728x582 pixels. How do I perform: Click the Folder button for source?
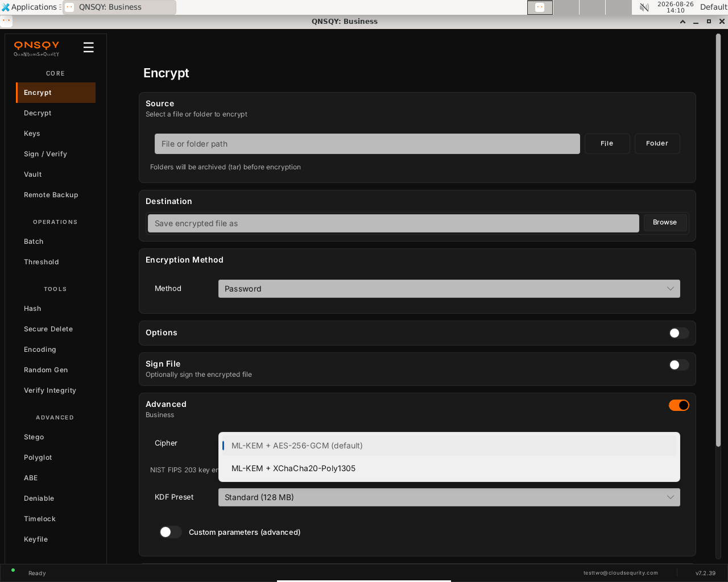click(x=657, y=144)
